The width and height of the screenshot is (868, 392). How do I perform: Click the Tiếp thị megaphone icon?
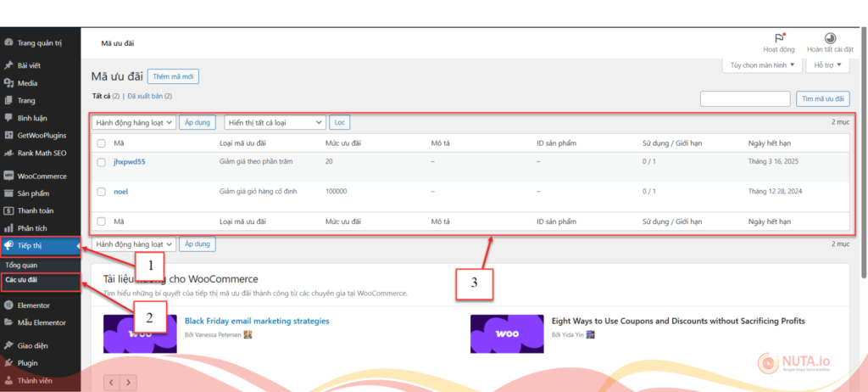[8, 245]
